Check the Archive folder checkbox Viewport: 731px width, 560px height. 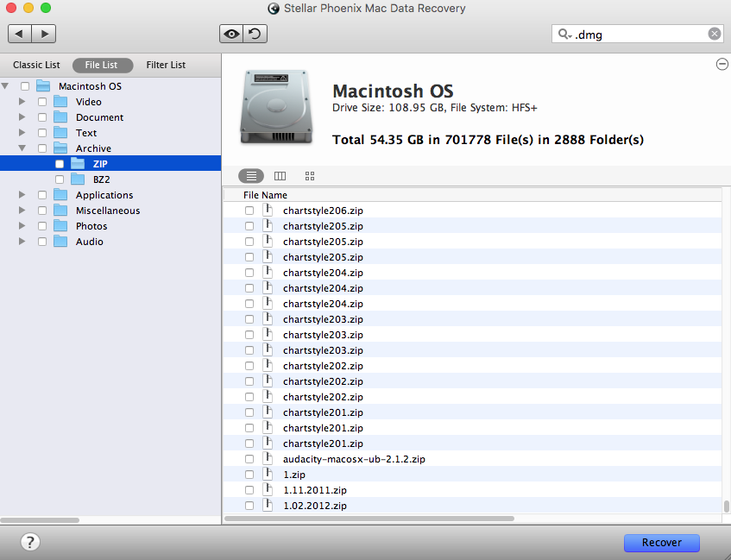pos(42,148)
